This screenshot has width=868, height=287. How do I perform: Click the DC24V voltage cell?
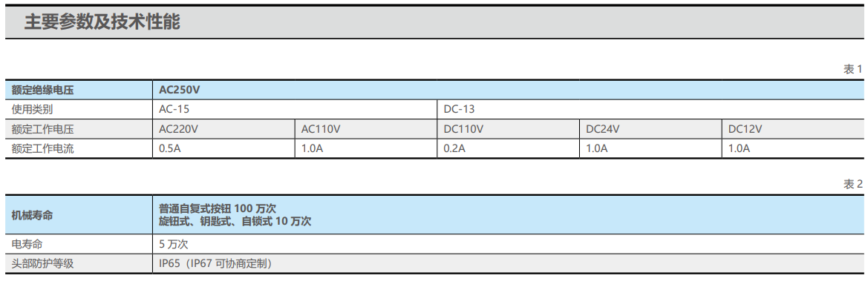[650, 129]
